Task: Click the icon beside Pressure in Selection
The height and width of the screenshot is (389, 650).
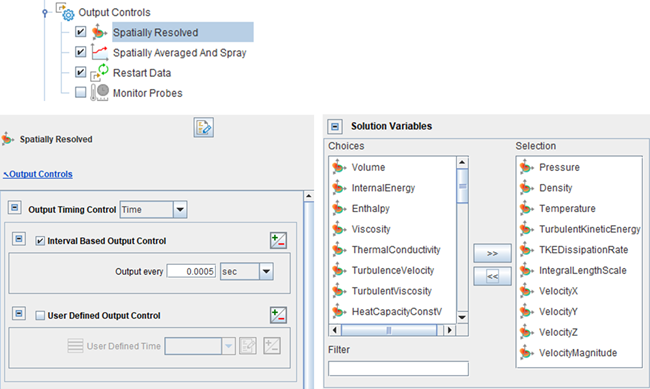Action: 526,167
